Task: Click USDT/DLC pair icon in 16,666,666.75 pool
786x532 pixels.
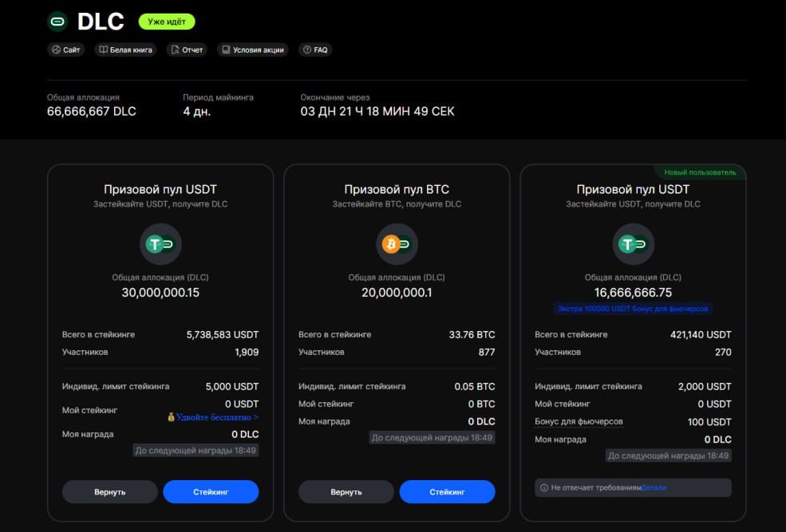Action: (x=633, y=244)
